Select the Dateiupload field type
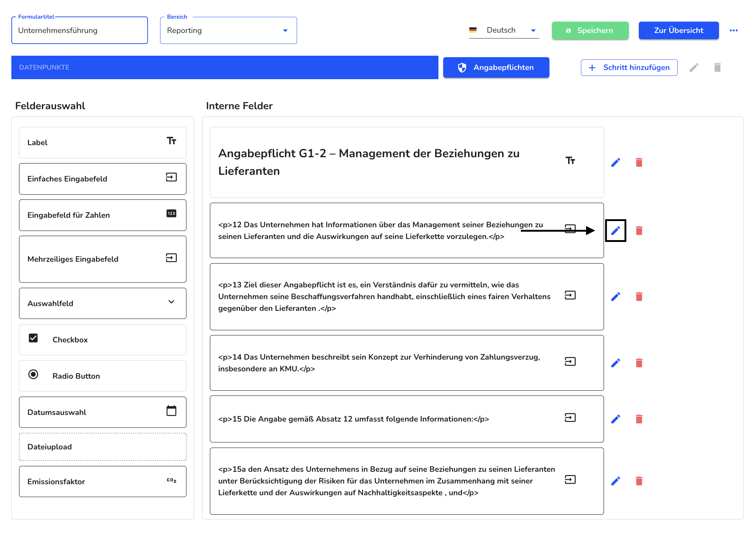This screenshot has height=533, width=756. [103, 447]
